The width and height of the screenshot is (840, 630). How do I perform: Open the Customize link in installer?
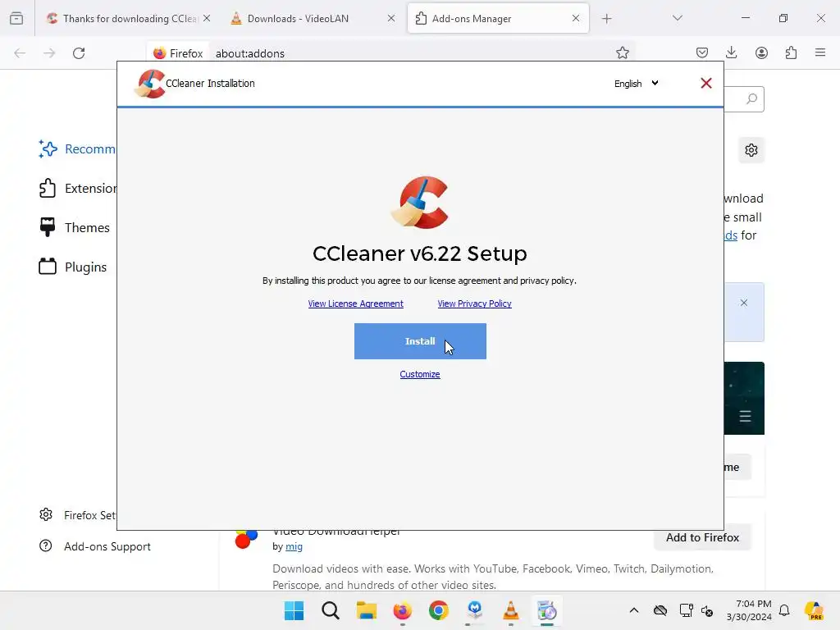click(x=420, y=374)
